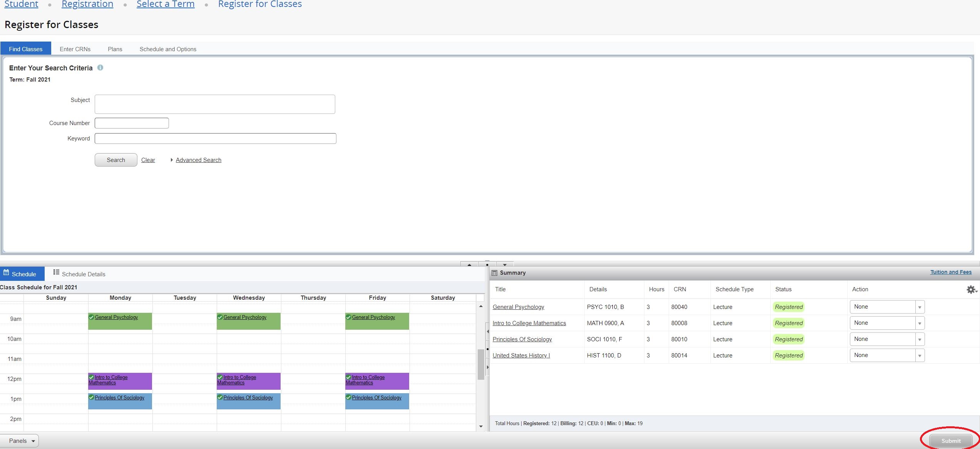Image resolution: width=980 pixels, height=449 pixels.
Task: Click into the Subject input field
Action: tap(215, 104)
